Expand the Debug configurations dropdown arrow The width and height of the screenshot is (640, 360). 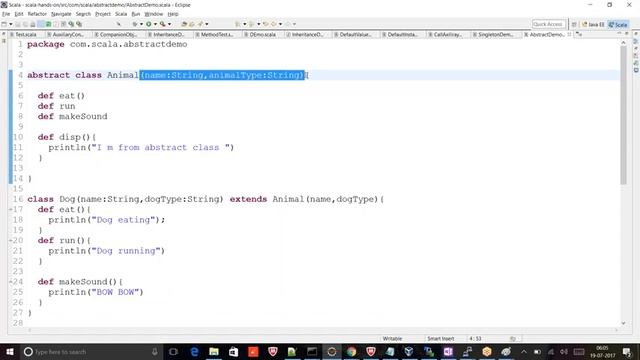point(141,24)
